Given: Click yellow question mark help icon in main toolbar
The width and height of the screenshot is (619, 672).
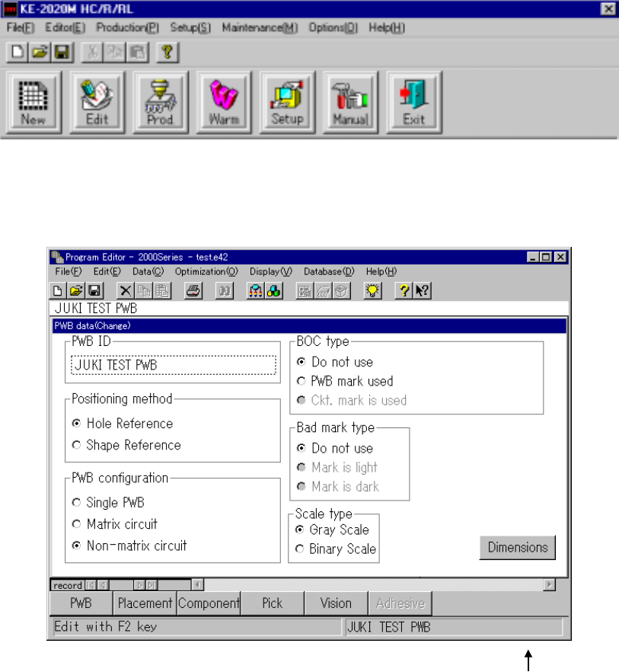Looking at the screenshot, I should click(167, 53).
